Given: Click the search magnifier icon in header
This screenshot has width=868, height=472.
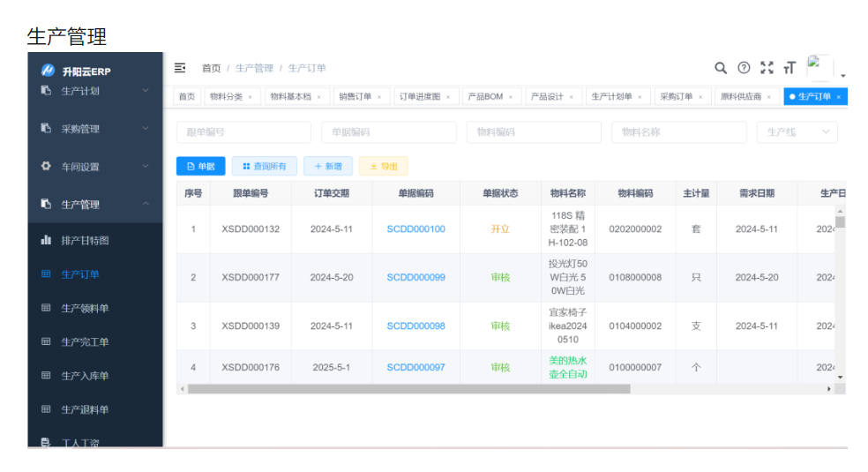Looking at the screenshot, I should [x=721, y=68].
